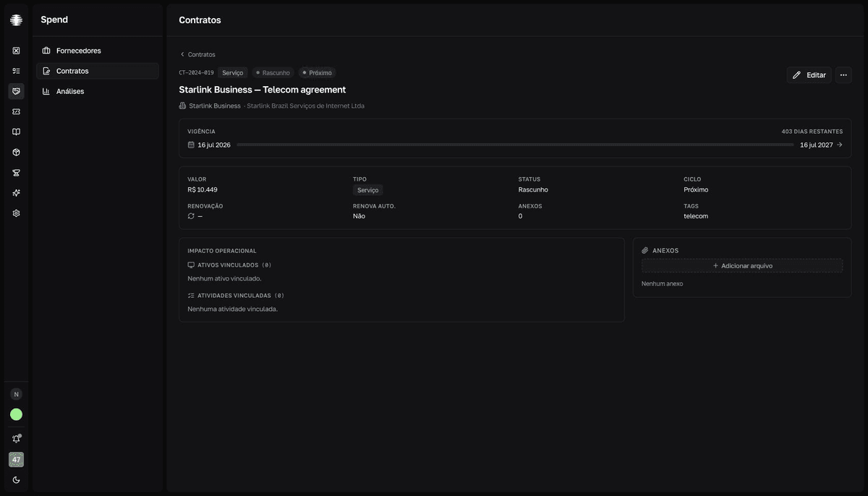Screen dimensions: 868x496
Task: Click the contract ID CT-2024-019
Action: (197, 72)
